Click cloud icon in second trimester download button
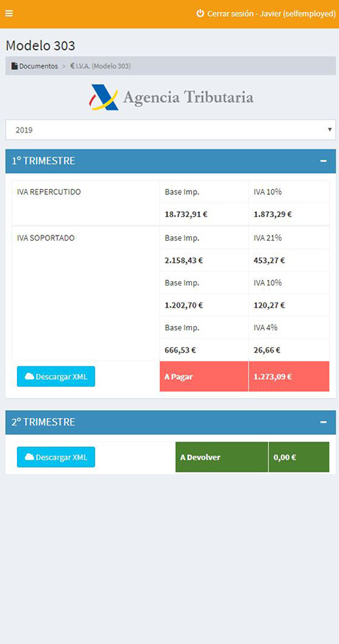This screenshot has width=339, height=644. point(29,457)
